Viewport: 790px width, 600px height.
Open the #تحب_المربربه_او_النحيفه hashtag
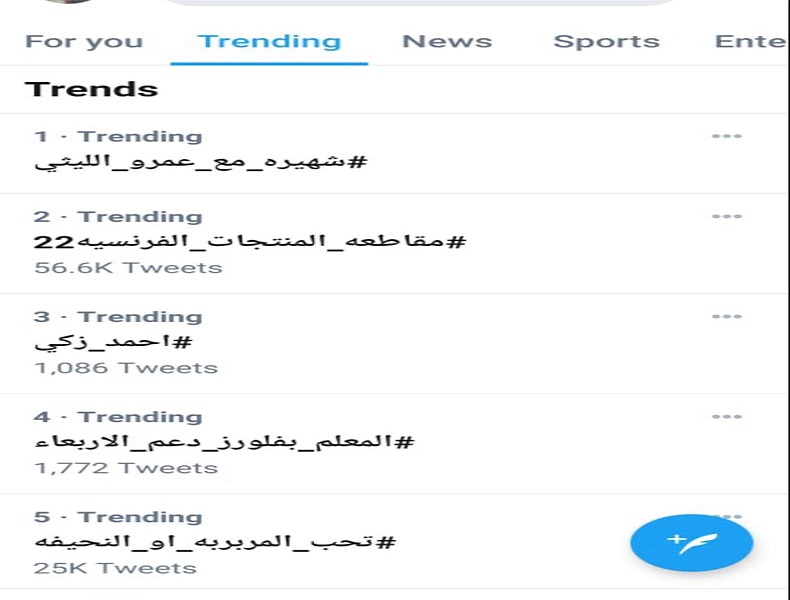(215, 542)
